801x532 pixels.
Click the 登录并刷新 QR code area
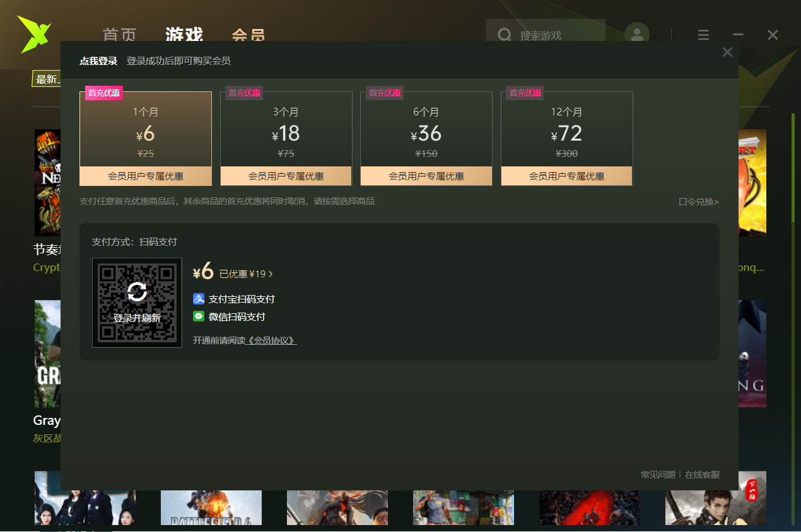(137, 303)
